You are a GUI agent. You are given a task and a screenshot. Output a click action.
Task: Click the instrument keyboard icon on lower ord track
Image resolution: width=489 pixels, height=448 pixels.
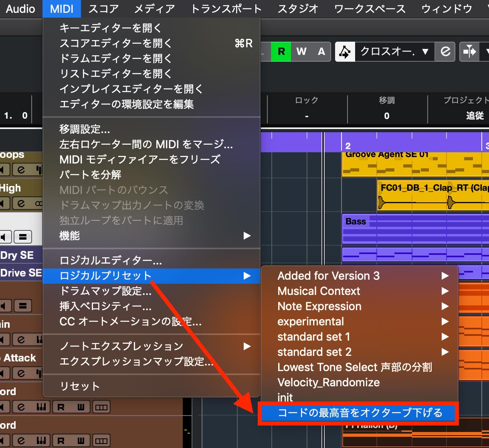click(41, 441)
